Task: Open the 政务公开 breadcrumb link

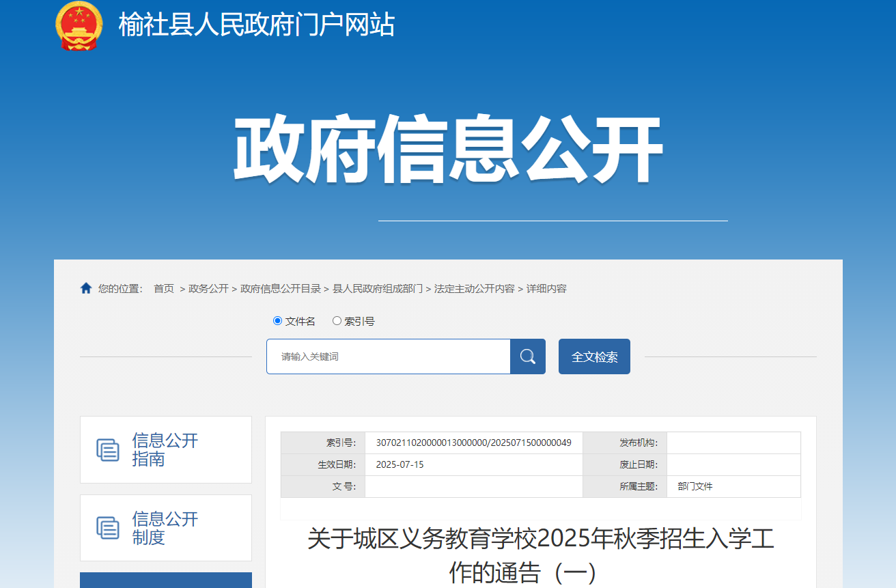Action: 209,289
